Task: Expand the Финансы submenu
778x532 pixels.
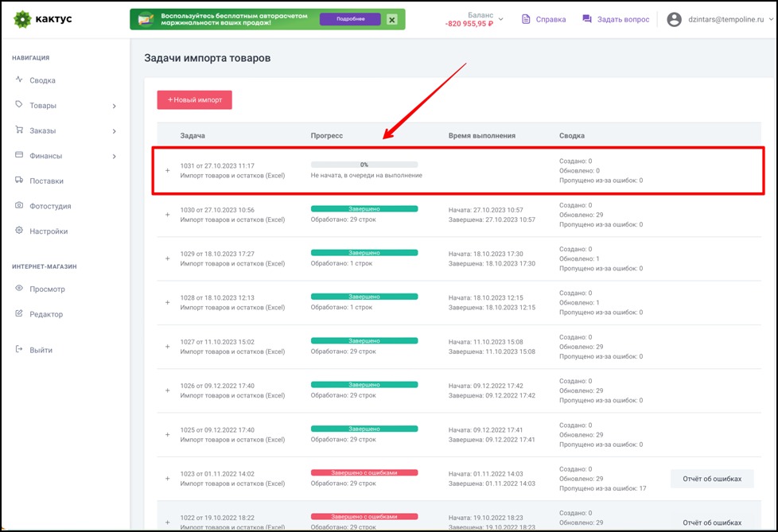Action: click(114, 157)
